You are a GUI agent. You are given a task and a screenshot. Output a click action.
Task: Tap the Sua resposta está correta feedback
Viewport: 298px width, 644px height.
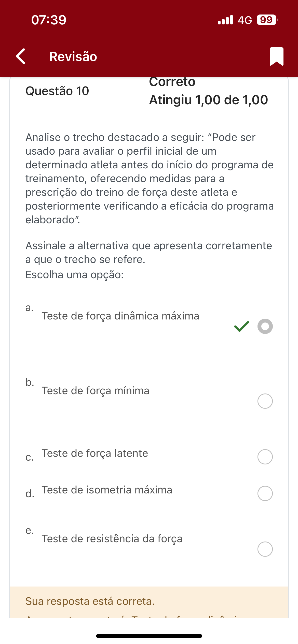point(90,601)
